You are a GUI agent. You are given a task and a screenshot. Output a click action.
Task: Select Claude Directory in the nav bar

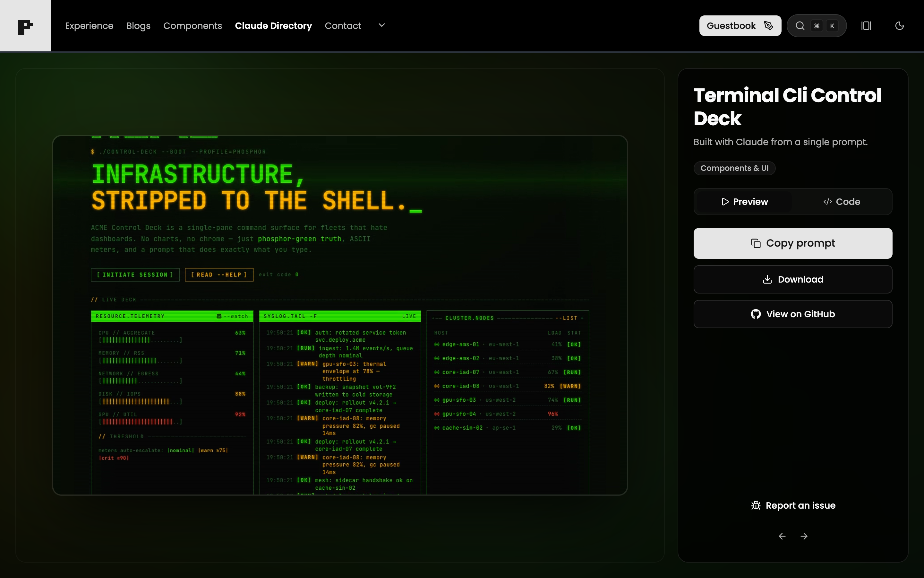[273, 26]
